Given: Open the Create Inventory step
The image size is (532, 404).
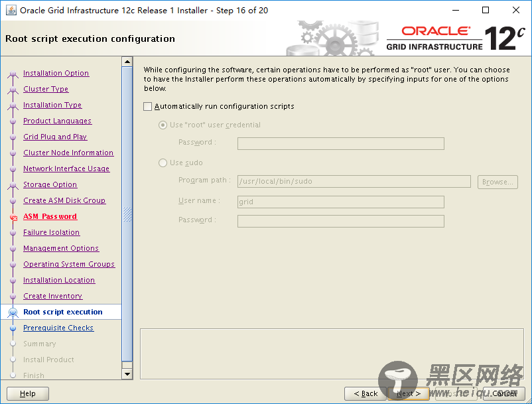Looking at the screenshot, I should [x=52, y=296].
